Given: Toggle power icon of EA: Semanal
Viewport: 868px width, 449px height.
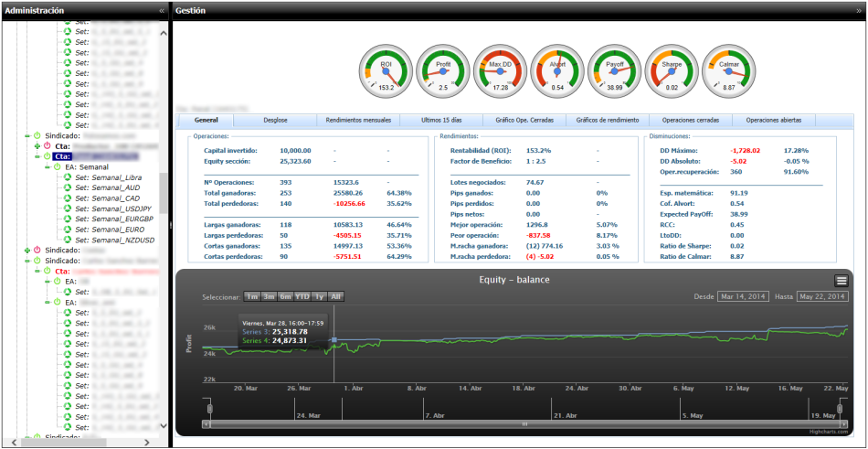Looking at the screenshot, I should click(57, 167).
